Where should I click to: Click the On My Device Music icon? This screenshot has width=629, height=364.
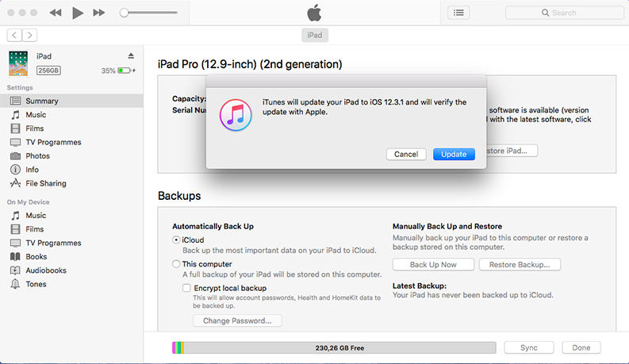click(15, 216)
